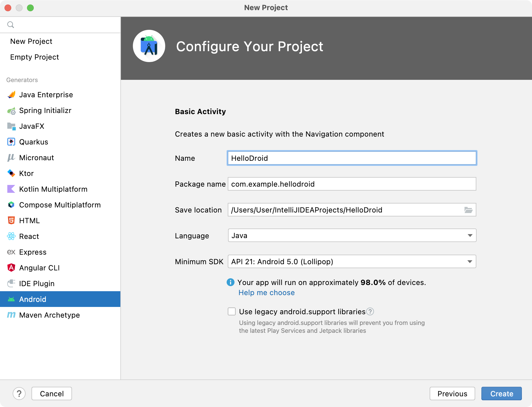This screenshot has height=407, width=532.
Task: Click the HTML5 shield icon
Action: (11, 220)
